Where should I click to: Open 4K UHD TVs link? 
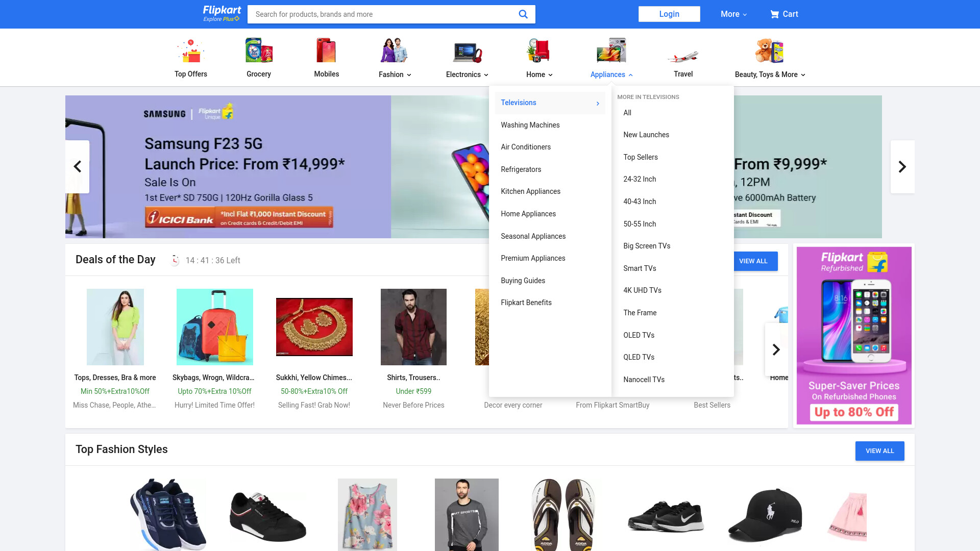coord(642,290)
